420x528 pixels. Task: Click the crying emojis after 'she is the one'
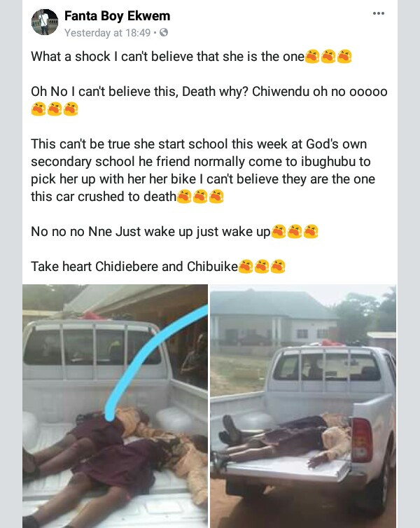coord(328,56)
